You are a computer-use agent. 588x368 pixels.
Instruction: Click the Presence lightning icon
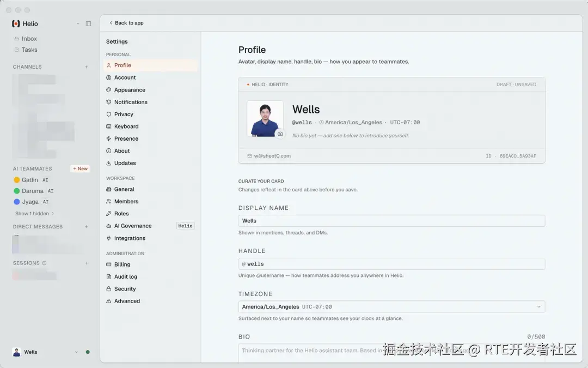[x=109, y=138]
